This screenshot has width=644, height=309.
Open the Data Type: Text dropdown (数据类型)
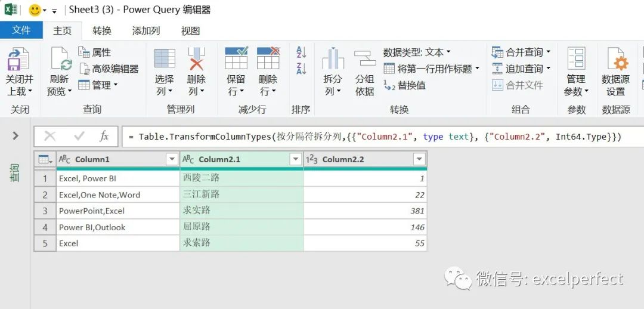click(x=417, y=52)
